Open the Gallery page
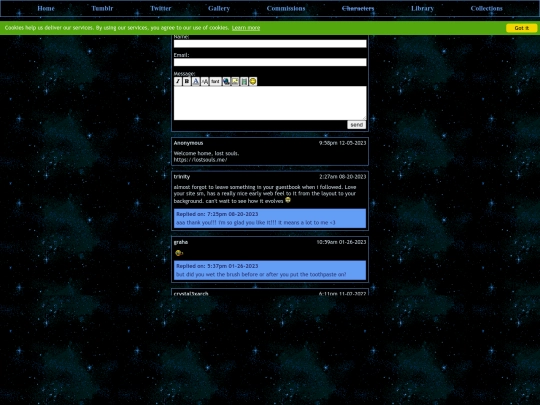The width and height of the screenshot is (540, 405). click(x=219, y=8)
